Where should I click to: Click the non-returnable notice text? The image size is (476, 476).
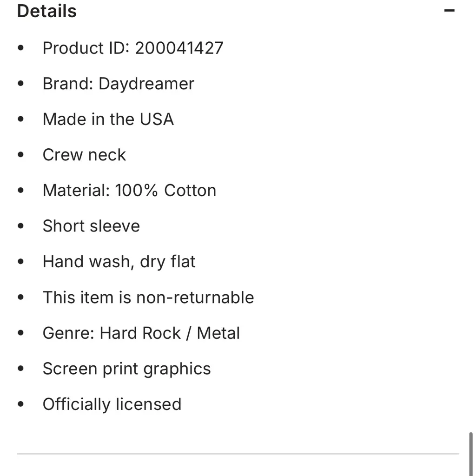pos(148,297)
